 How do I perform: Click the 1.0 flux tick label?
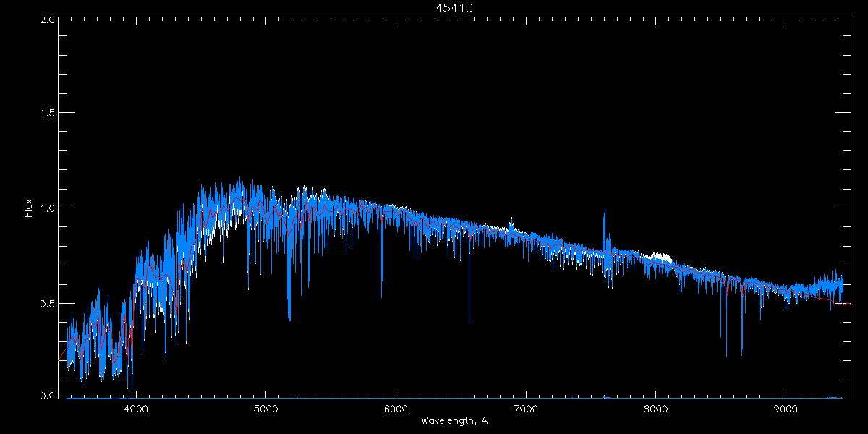[46, 208]
